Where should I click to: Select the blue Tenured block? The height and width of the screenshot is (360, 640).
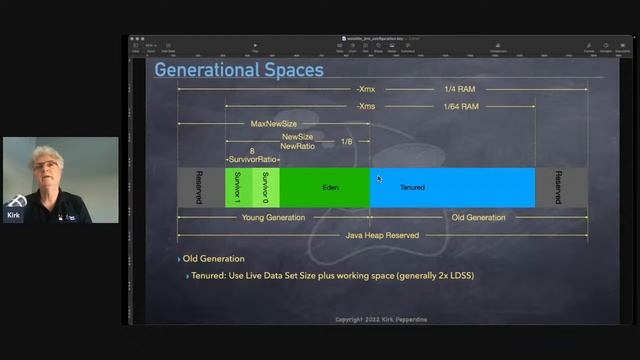[x=453, y=188]
